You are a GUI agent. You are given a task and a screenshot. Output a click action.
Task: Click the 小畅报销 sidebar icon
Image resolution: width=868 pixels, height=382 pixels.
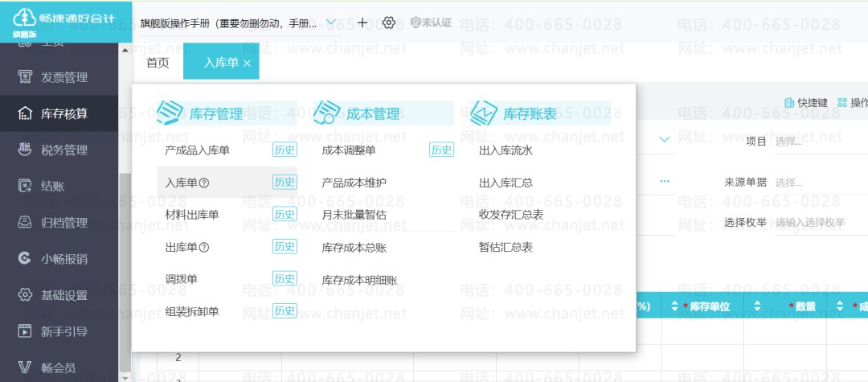pyautogui.click(x=24, y=258)
